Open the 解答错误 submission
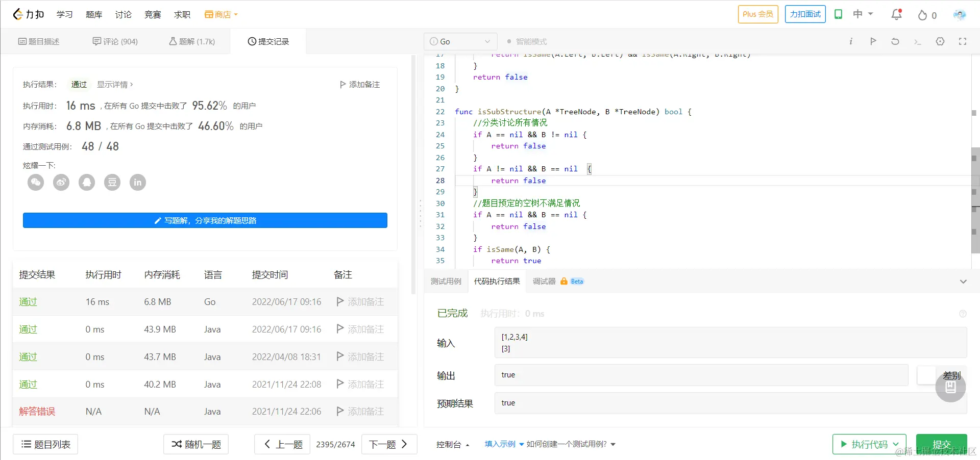The image size is (980, 460). pos(37,412)
